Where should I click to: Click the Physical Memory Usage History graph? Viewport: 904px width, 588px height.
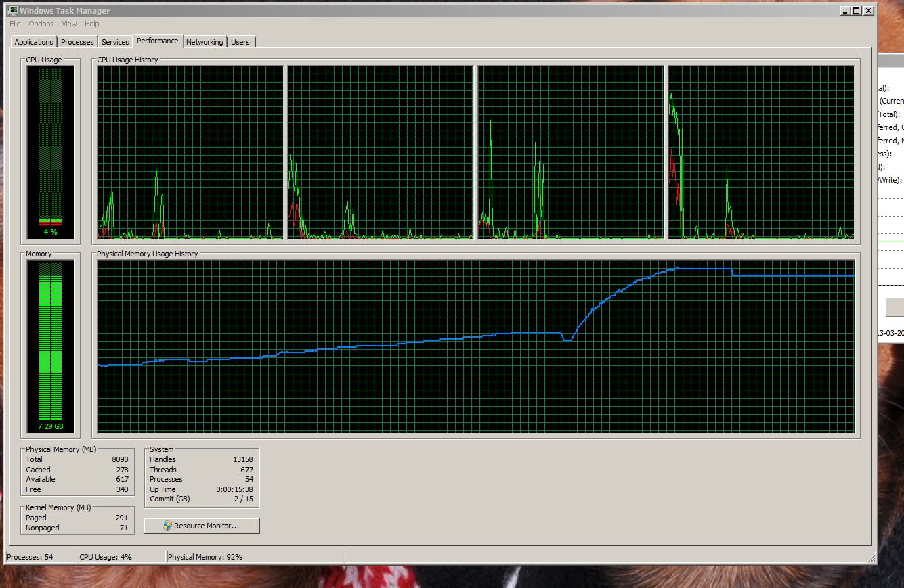[475, 346]
